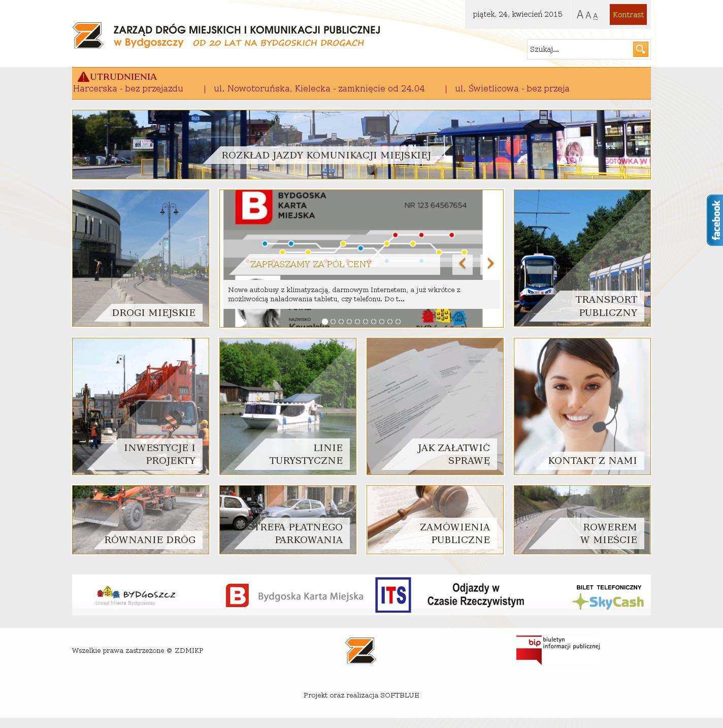
Task: Select the first slider pagination dot
Action: (325, 322)
